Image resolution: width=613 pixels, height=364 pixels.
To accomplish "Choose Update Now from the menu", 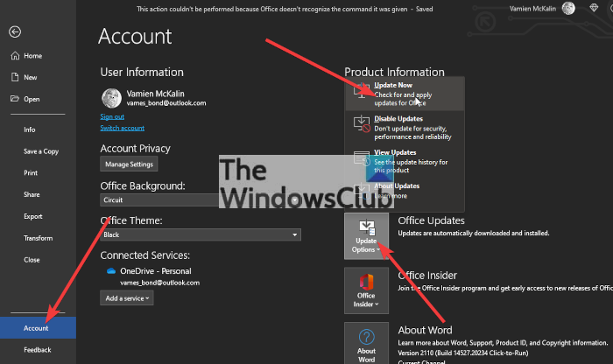I will coord(405,94).
